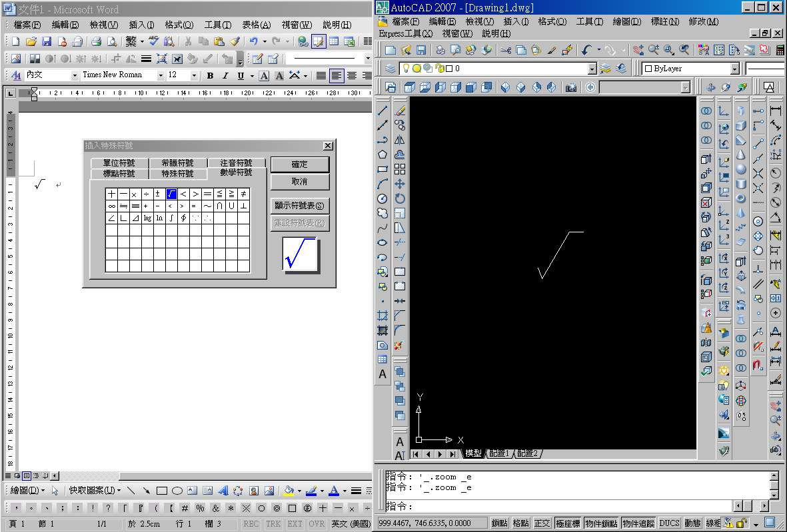
Task: Expand the font color arrow in Word drawing toolbar
Action: point(345,491)
